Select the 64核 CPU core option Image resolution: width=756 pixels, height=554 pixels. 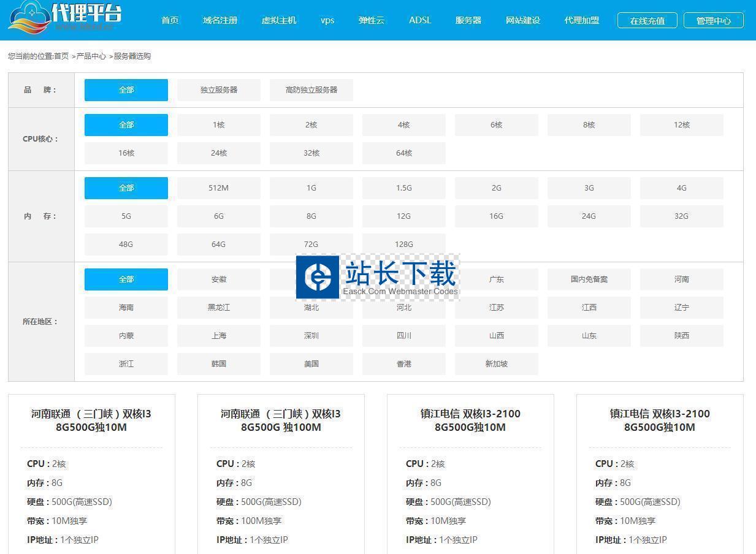404,153
